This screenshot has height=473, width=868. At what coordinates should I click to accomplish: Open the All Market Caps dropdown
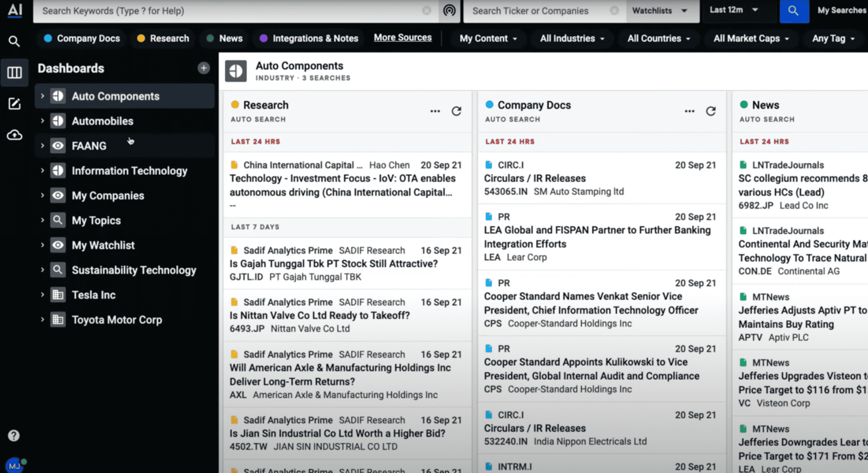tap(751, 38)
